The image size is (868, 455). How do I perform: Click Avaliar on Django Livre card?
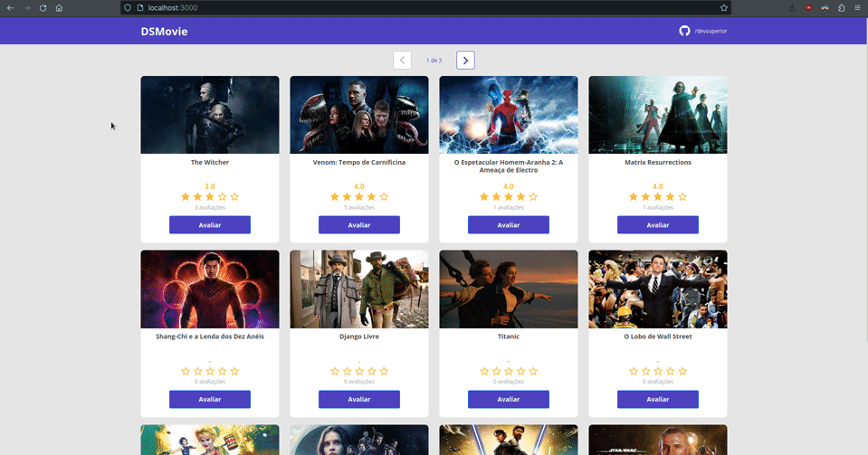pos(359,399)
